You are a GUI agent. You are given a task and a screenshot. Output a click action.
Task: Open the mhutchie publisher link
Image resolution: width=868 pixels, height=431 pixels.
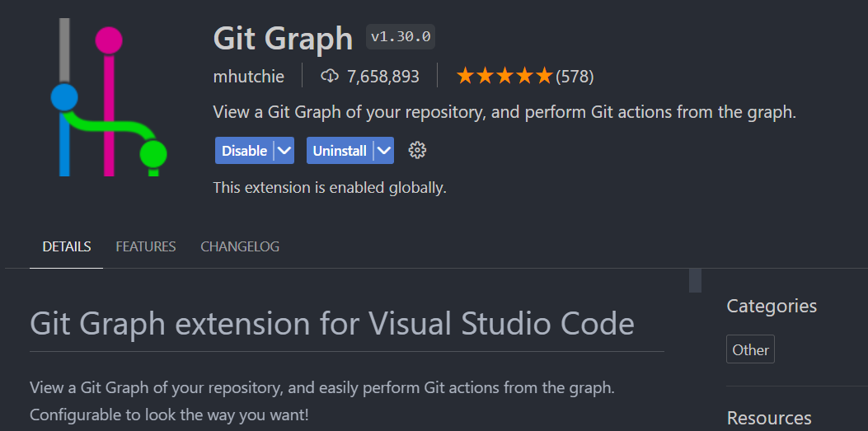[248, 77]
